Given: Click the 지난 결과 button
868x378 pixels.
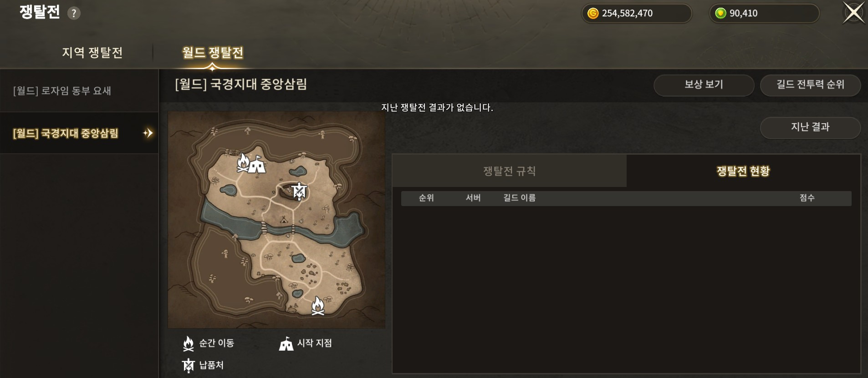Looking at the screenshot, I should 810,127.
